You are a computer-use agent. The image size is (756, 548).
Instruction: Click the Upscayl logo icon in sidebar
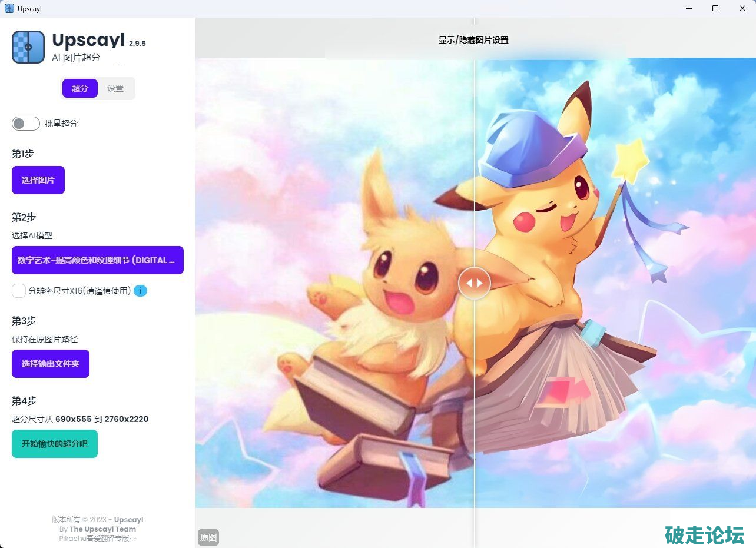(28, 47)
